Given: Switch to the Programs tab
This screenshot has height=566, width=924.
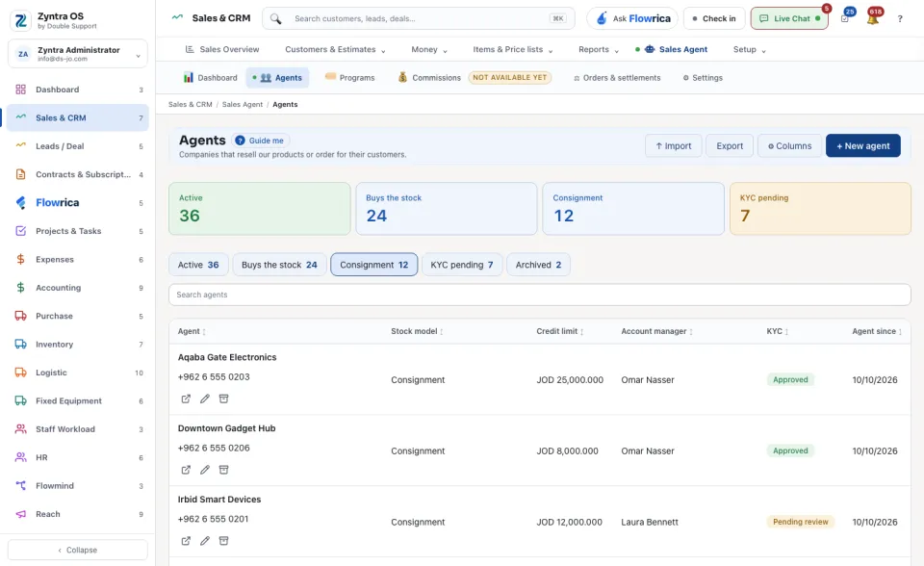Looking at the screenshot, I should tap(350, 78).
